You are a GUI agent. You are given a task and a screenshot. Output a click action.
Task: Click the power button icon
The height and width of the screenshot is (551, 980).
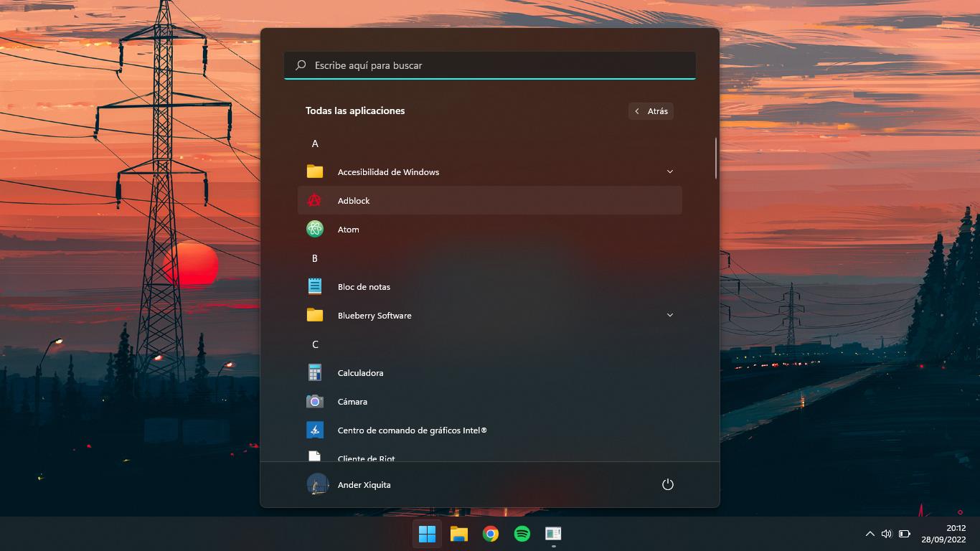click(x=667, y=484)
